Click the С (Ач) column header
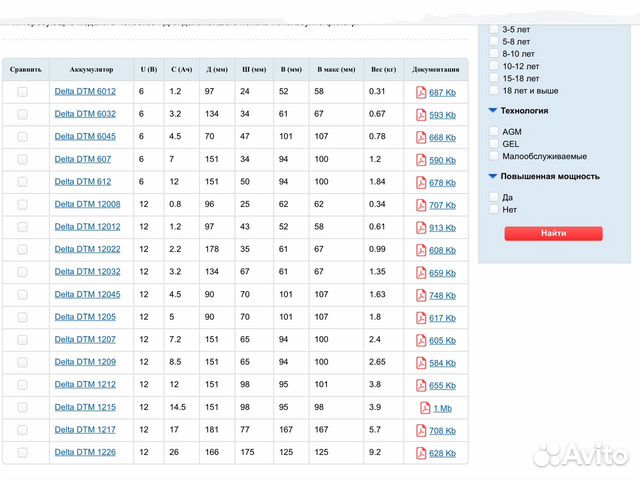640x480 pixels. pos(182,69)
